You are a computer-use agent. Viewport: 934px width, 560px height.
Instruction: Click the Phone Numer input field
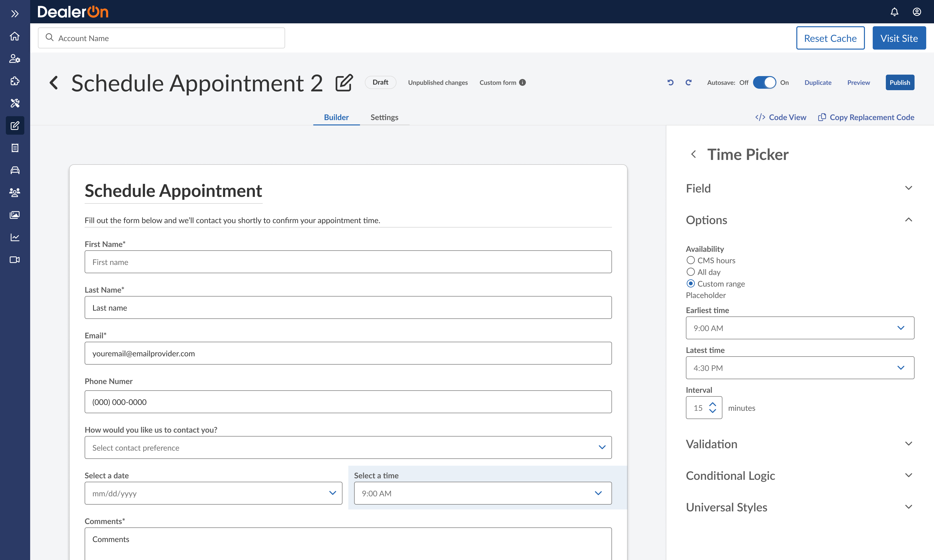tap(348, 402)
